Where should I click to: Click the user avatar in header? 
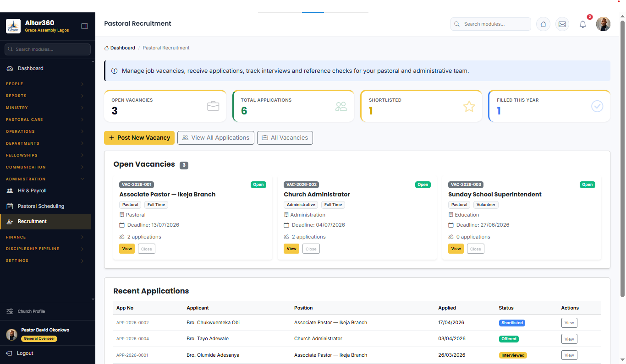click(603, 24)
